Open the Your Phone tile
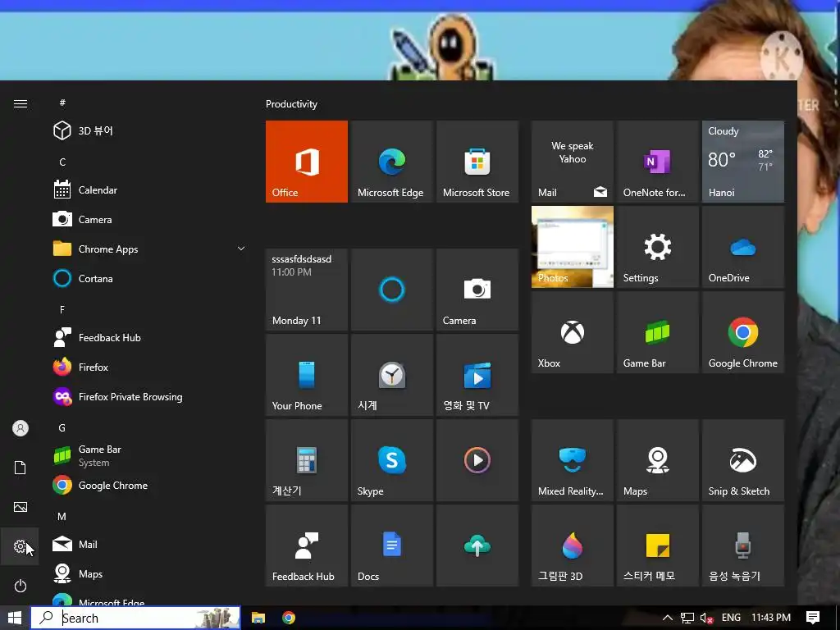 coord(307,375)
